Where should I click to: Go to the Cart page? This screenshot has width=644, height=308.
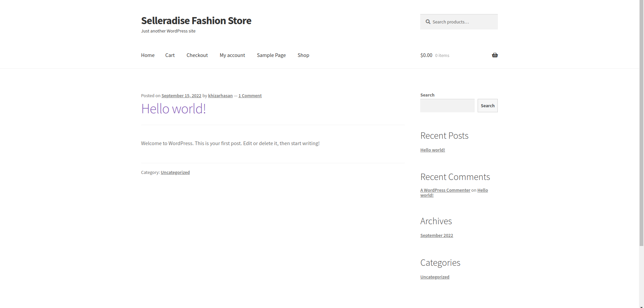pos(170,55)
